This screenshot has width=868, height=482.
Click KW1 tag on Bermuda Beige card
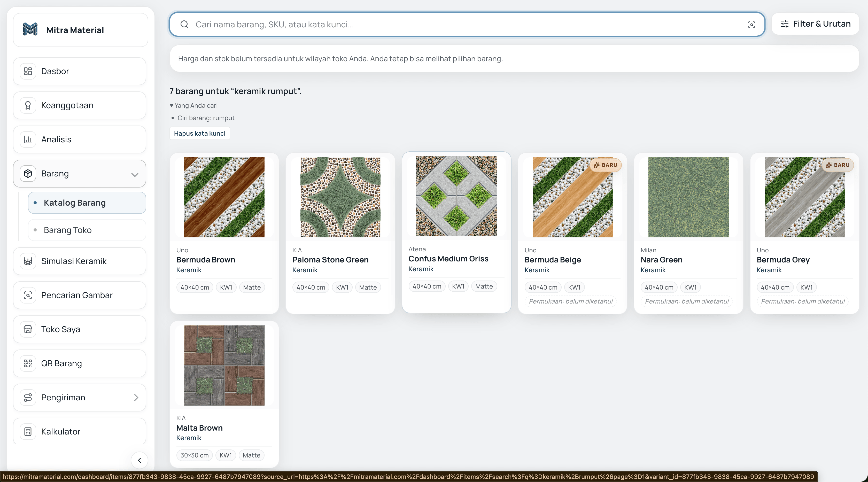574,287
